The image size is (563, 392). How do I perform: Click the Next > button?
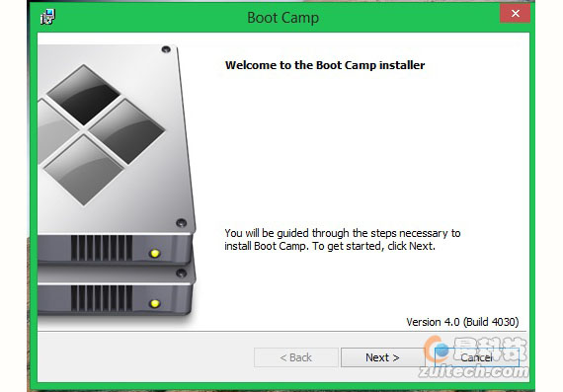click(x=382, y=357)
